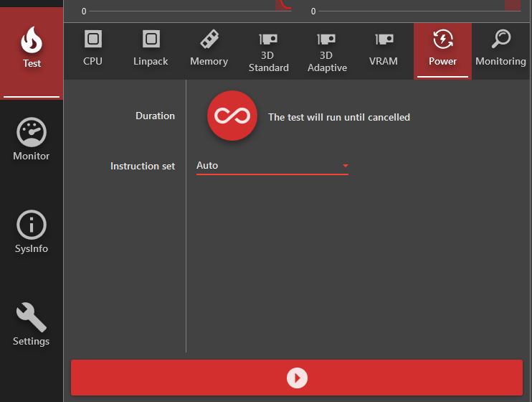Click the Instruction set label
Viewport: 532px width, 402px height.
pyautogui.click(x=142, y=166)
